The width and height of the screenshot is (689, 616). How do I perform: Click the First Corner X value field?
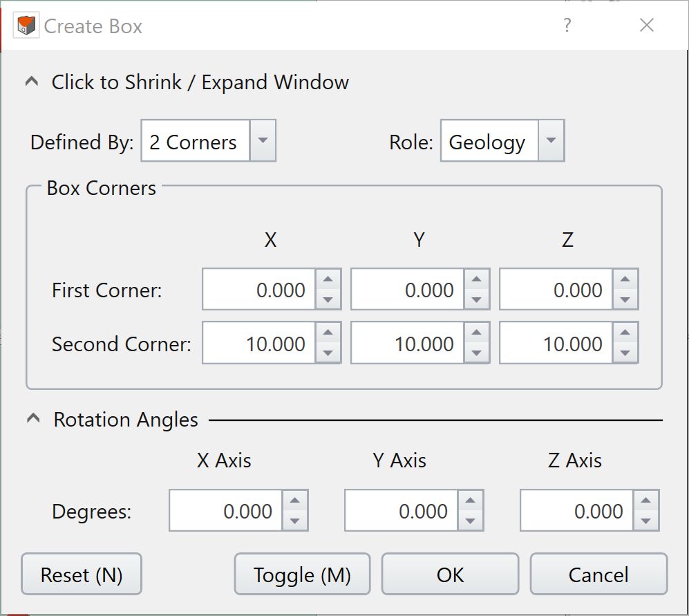(x=258, y=289)
